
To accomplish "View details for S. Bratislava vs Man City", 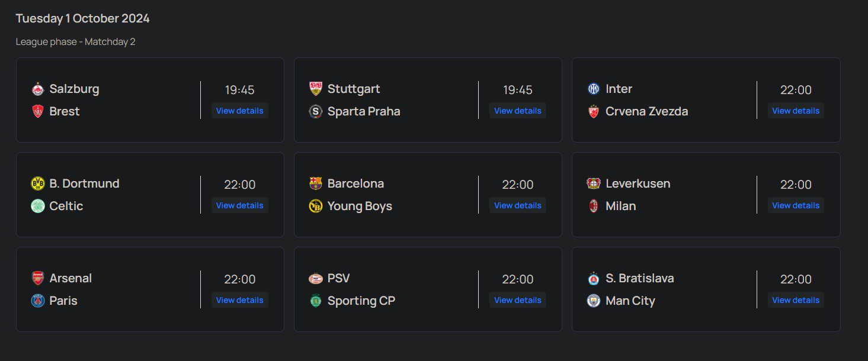I will pos(795,300).
